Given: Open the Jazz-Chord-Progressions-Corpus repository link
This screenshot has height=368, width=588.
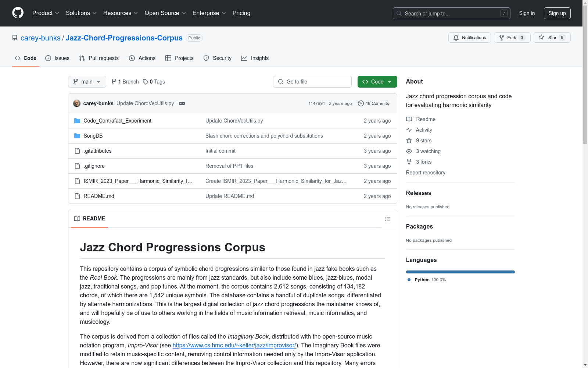Looking at the screenshot, I should click(124, 38).
